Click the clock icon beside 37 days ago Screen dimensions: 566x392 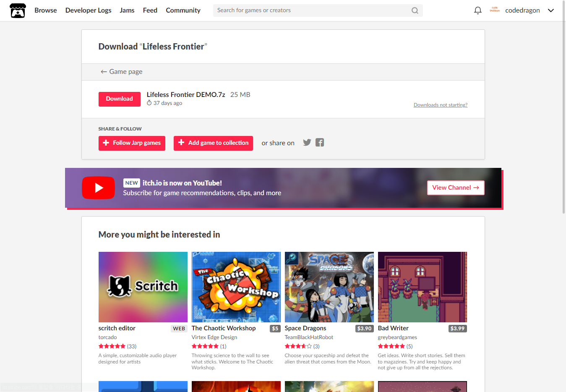(x=149, y=103)
